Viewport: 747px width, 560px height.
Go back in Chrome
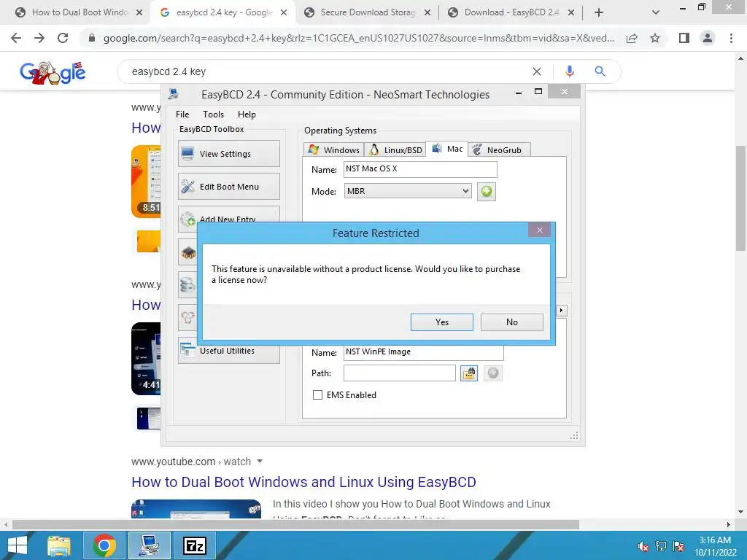point(16,38)
